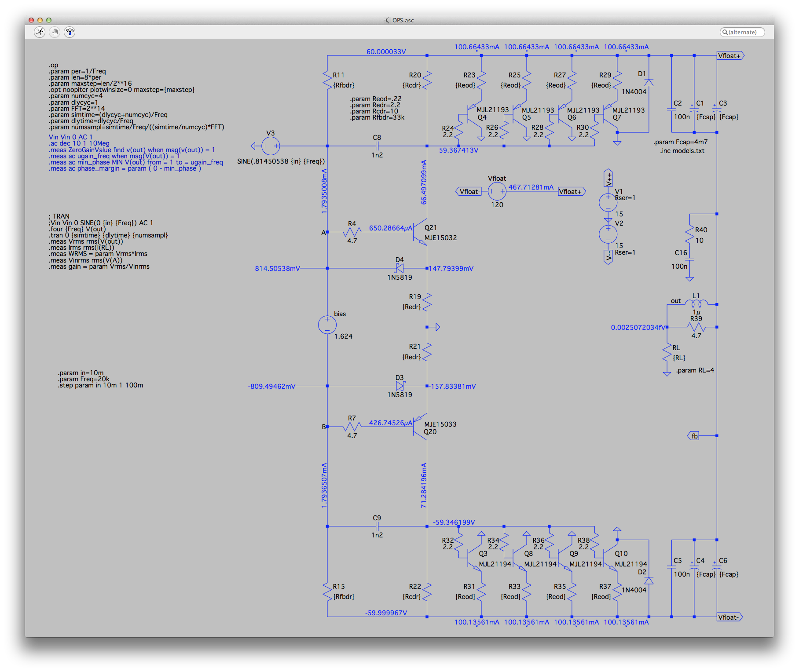Select resistor R7 symbol
The width and height of the screenshot is (799, 672).
pyautogui.click(x=352, y=427)
